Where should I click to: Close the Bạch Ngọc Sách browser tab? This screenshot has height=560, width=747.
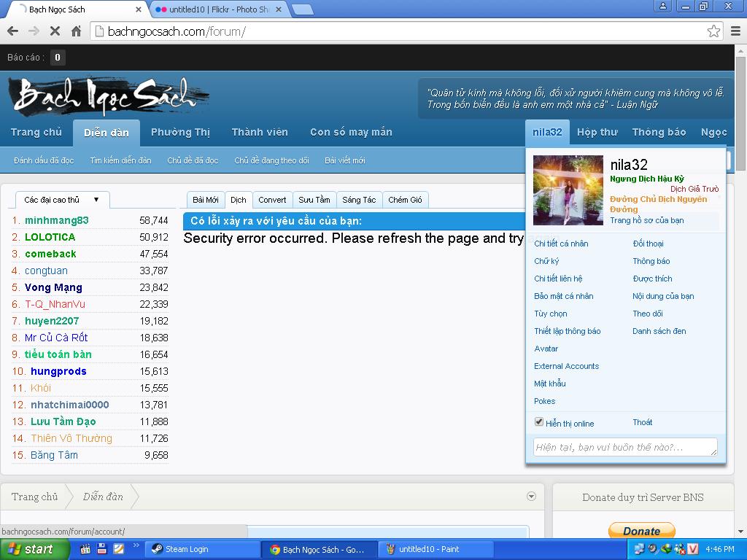[139, 9]
